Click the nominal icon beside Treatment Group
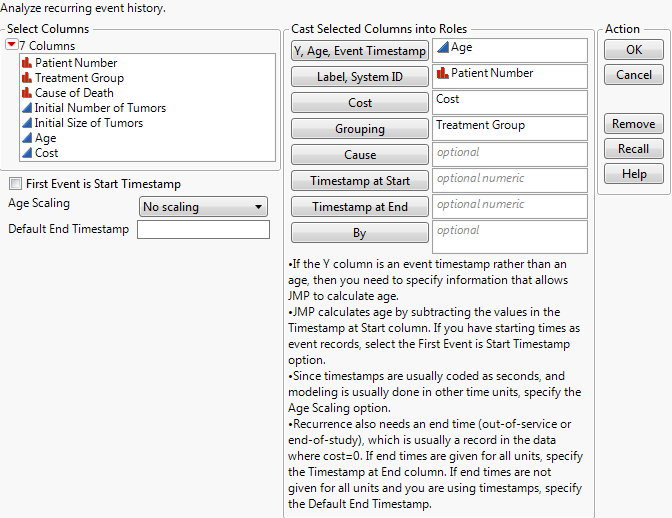This screenshot has height=518, width=672. click(26, 78)
